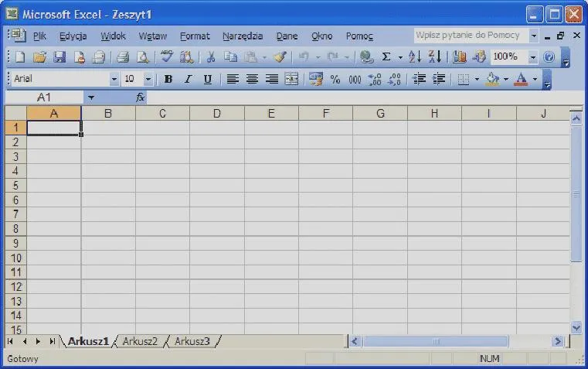Apply percent style format

point(335,79)
